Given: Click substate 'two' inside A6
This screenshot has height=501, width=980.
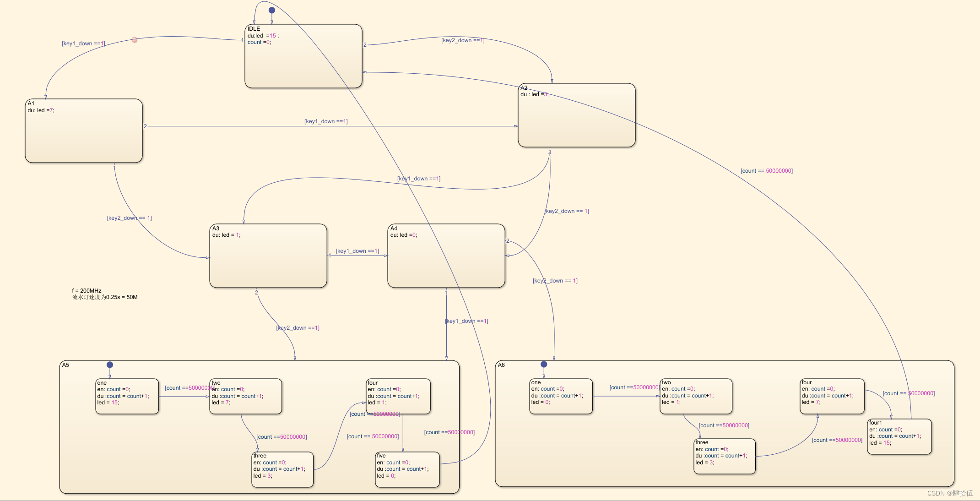Looking at the screenshot, I should click(x=696, y=396).
